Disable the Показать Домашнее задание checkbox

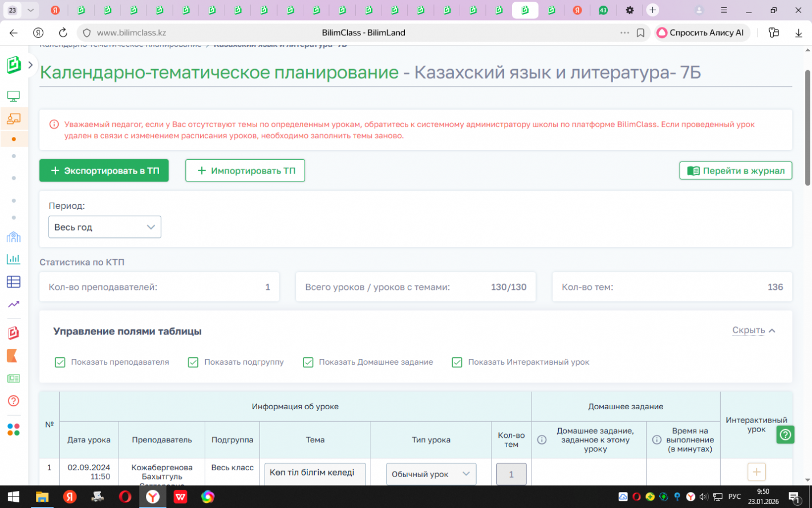[x=308, y=362]
